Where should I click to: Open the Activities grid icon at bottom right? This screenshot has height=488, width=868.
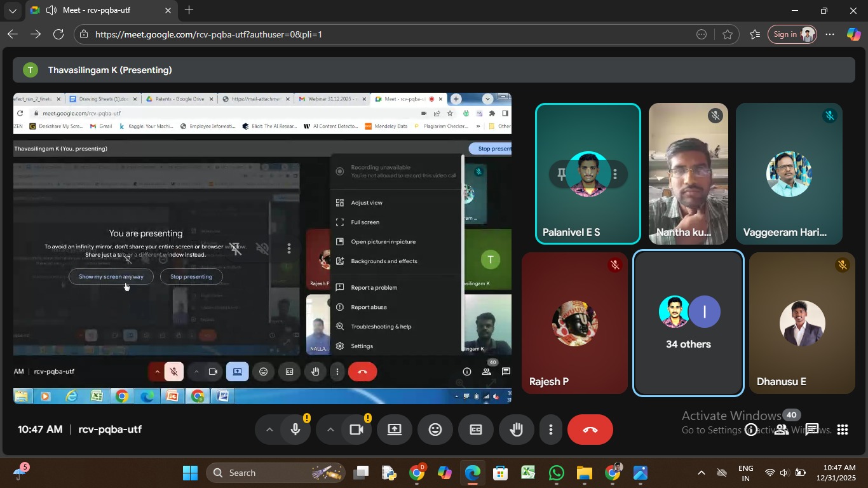[x=843, y=430]
